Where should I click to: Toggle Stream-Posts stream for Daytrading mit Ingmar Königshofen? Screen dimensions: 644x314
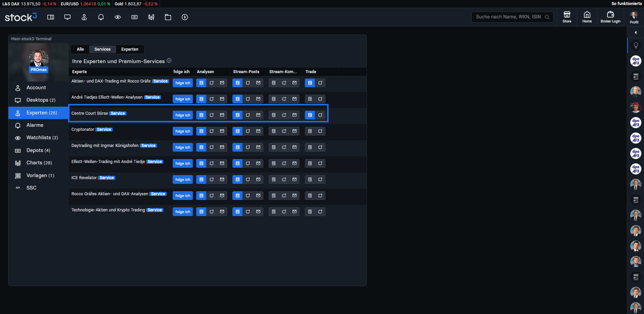pyautogui.click(x=238, y=147)
